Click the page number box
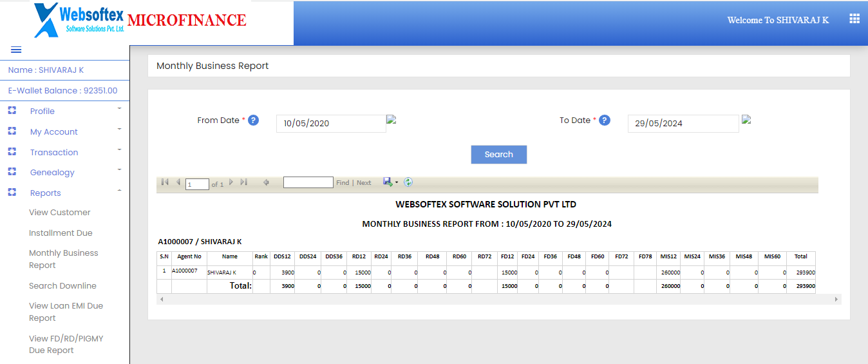This screenshot has height=364, width=868. (197, 184)
